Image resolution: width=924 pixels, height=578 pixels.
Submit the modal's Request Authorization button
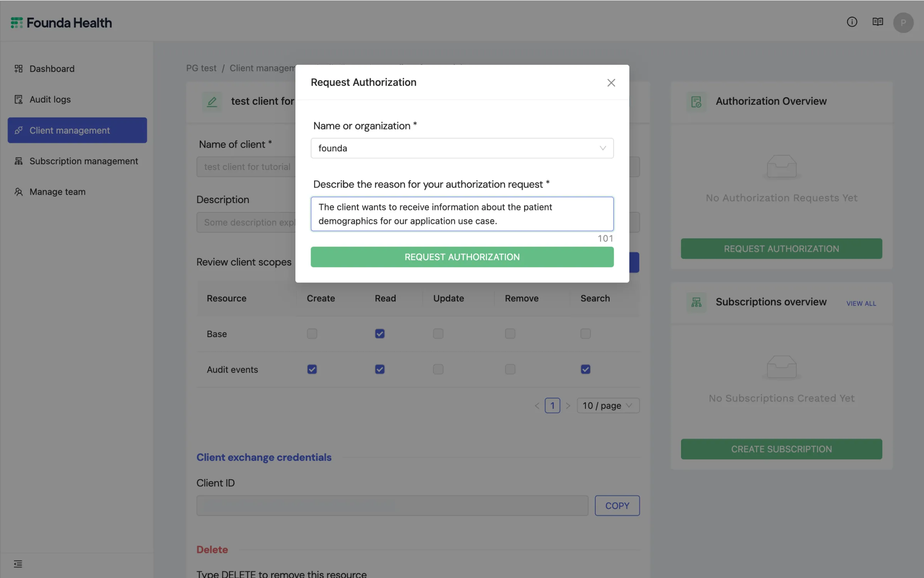[x=462, y=257]
